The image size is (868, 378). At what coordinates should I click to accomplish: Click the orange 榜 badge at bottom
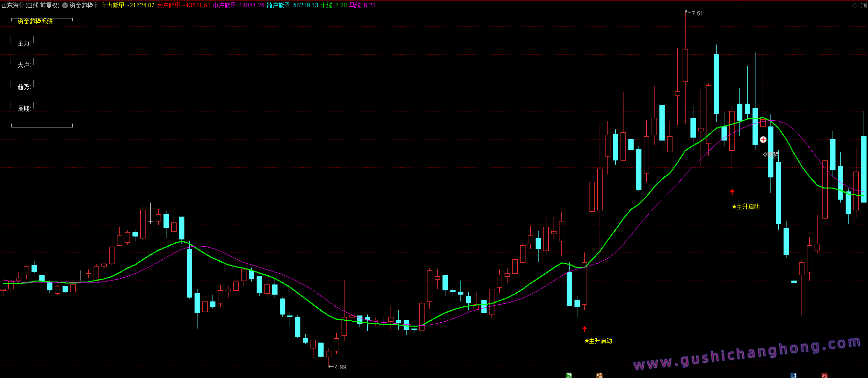click(x=599, y=375)
